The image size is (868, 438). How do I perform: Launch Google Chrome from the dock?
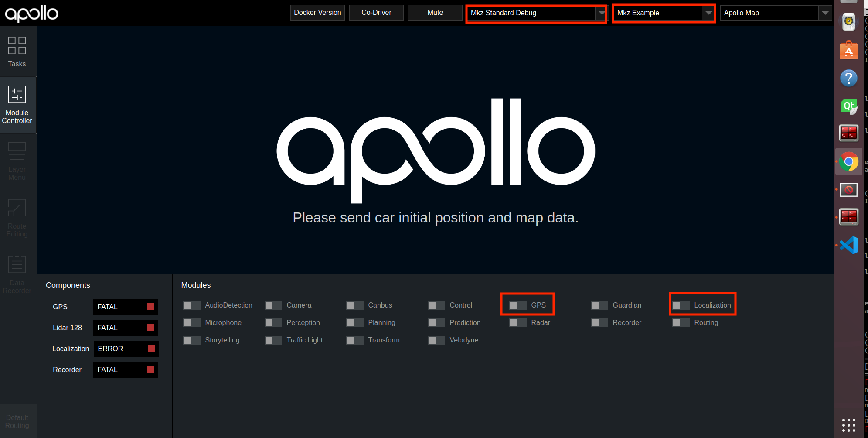coord(848,162)
